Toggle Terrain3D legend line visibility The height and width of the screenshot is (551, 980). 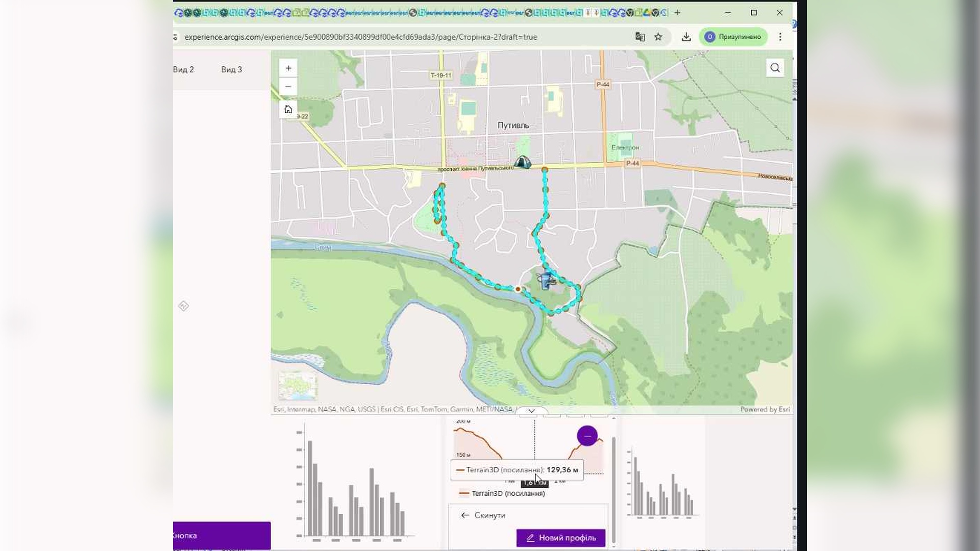pos(502,493)
